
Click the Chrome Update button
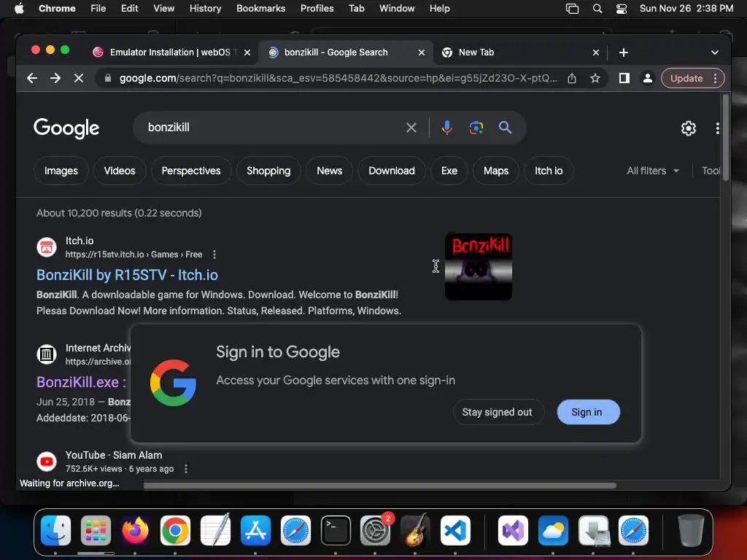pyautogui.click(x=686, y=78)
